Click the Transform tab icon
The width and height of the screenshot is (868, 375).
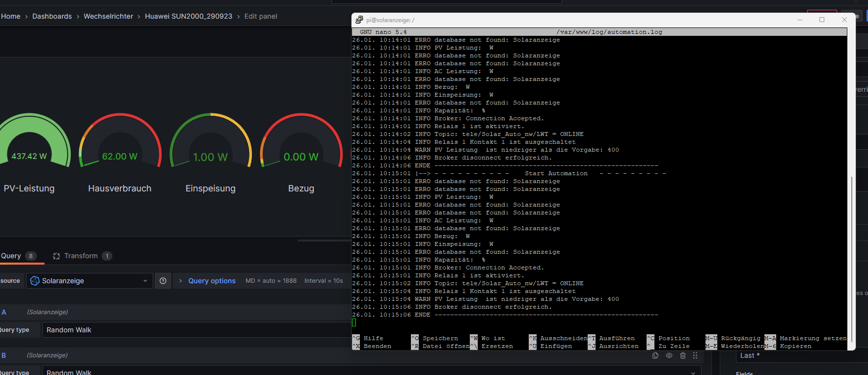tap(56, 256)
